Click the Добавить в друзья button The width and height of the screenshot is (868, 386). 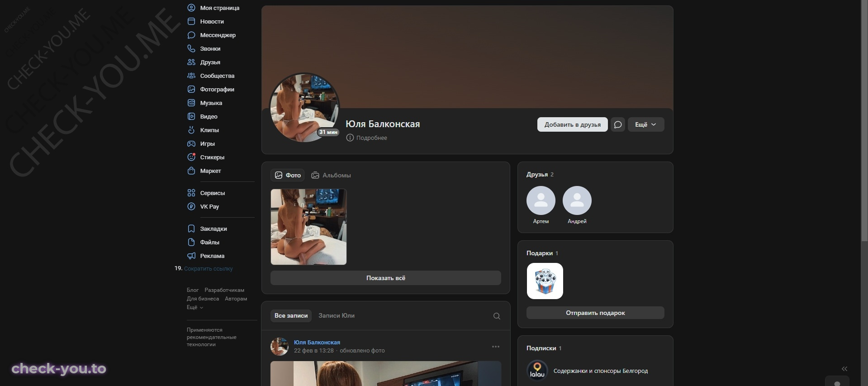point(573,124)
